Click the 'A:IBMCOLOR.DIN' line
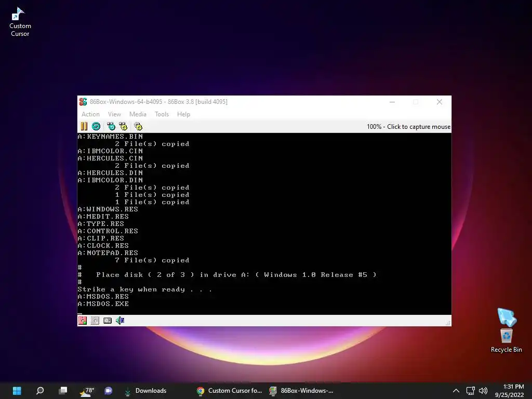Image resolution: width=532 pixels, height=399 pixels. point(110,180)
